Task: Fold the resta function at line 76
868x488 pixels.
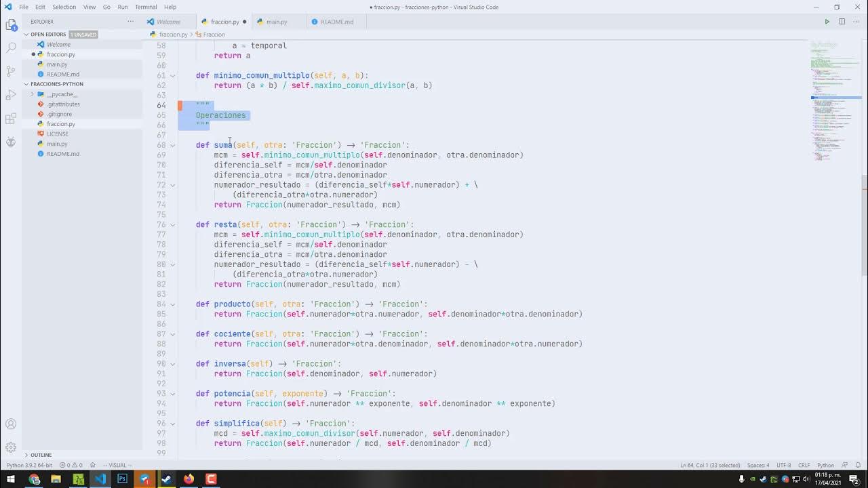Action: point(172,224)
